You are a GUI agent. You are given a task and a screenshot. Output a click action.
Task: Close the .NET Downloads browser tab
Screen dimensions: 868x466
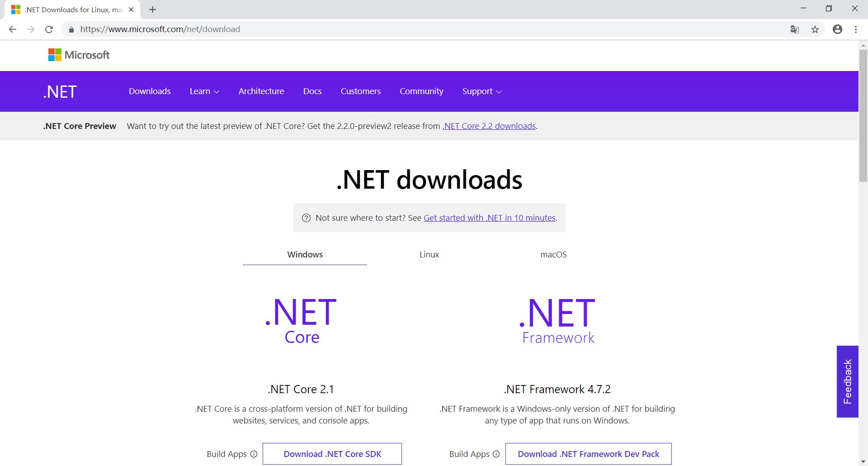[x=131, y=10]
